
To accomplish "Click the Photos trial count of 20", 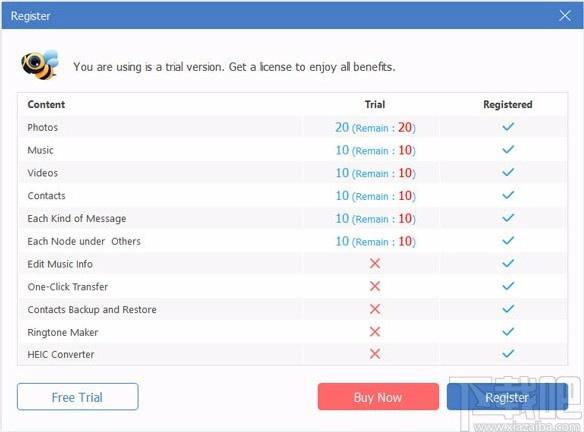I will point(342,127).
